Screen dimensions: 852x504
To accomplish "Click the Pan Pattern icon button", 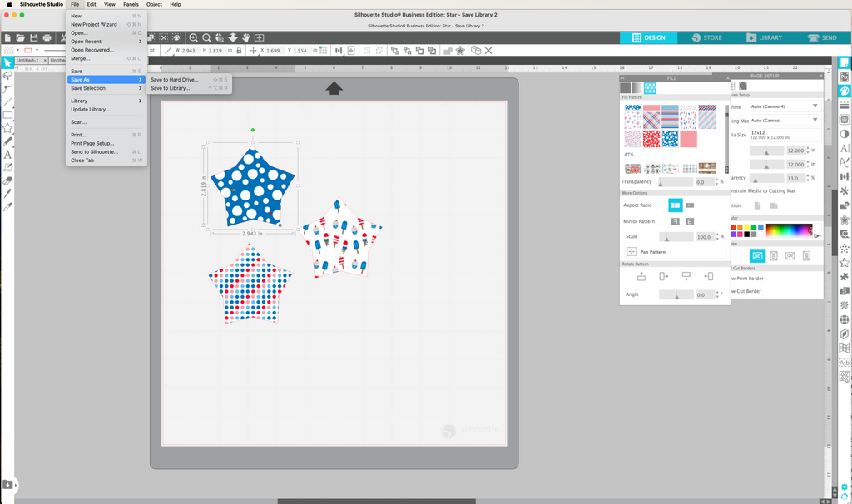I will coord(632,252).
